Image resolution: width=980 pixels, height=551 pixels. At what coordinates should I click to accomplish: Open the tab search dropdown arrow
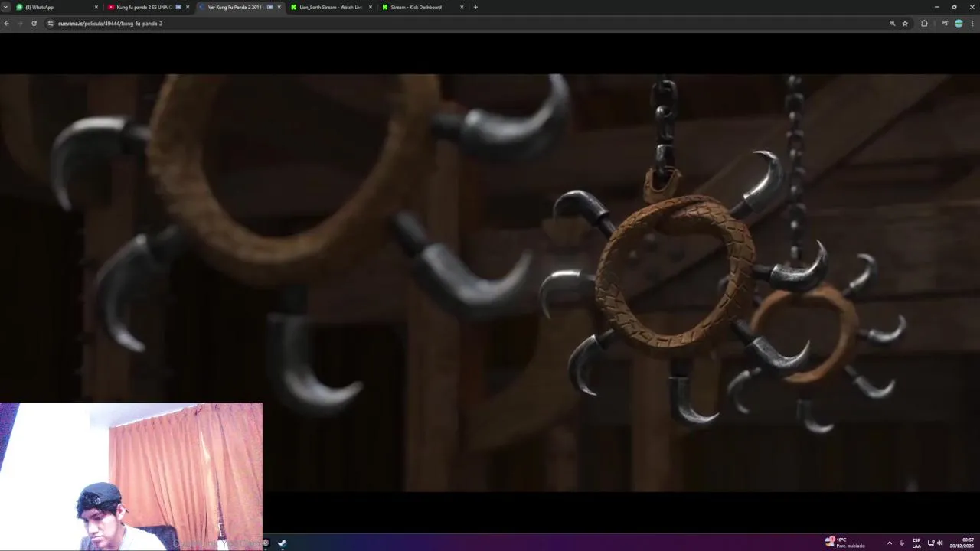5,7
